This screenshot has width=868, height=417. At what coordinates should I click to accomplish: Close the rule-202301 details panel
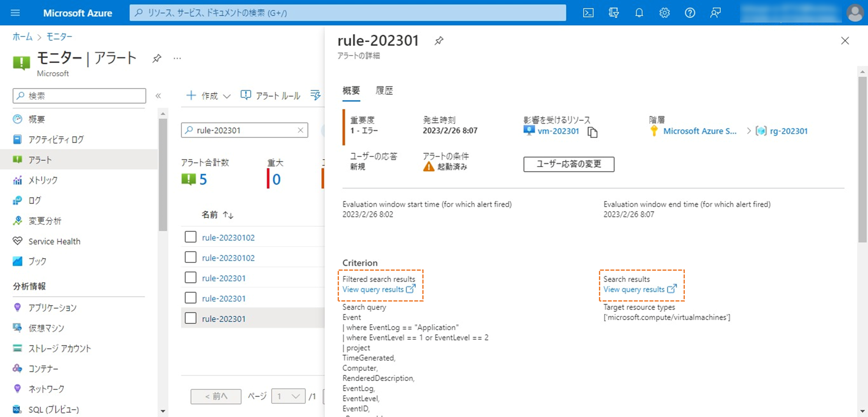(845, 41)
